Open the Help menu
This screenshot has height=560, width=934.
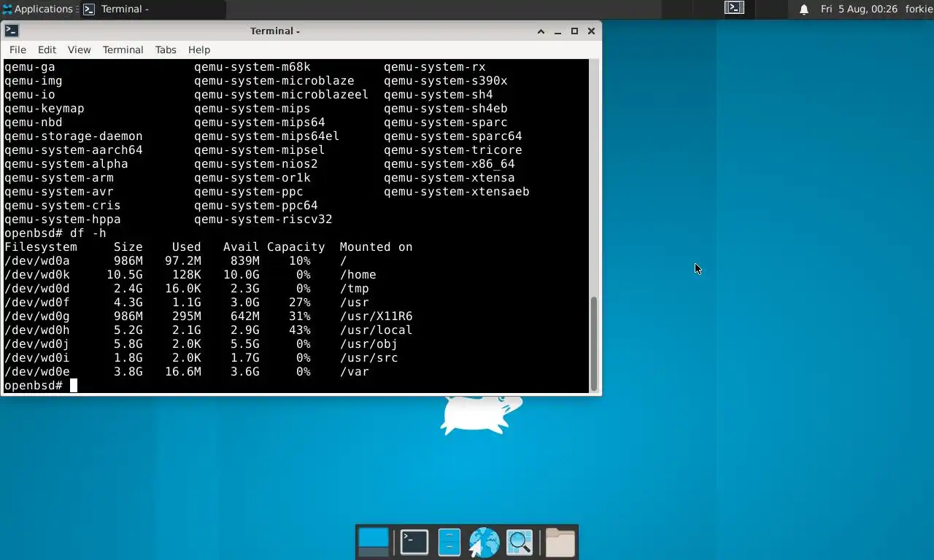point(199,50)
